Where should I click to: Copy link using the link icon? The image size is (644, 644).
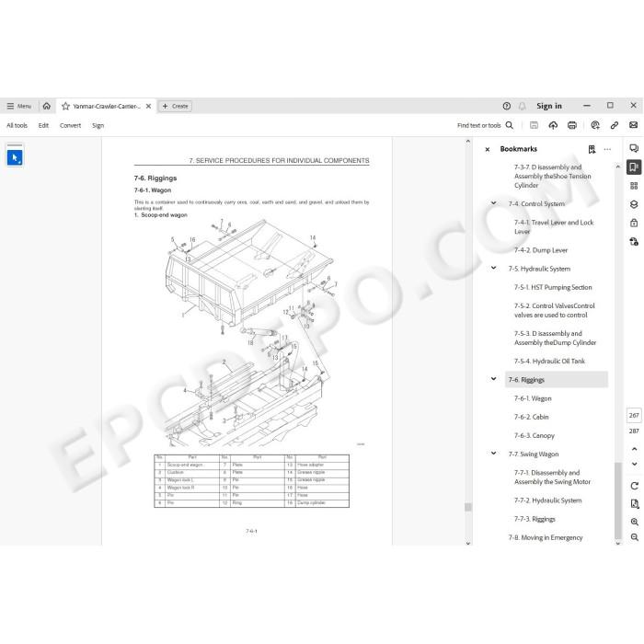click(615, 125)
